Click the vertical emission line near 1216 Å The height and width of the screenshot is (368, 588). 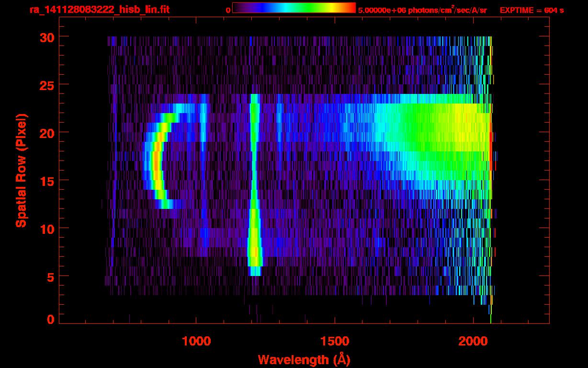tap(254, 184)
